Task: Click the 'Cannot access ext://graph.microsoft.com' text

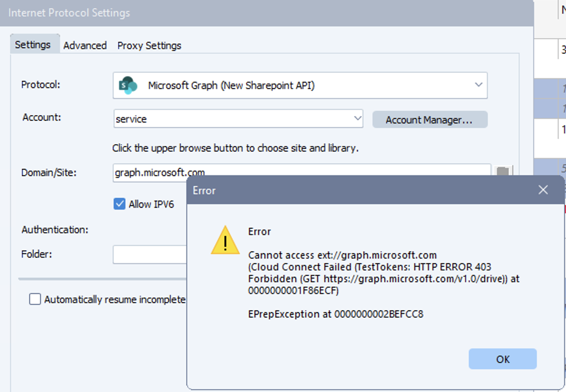Action: (x=343, y=255)
